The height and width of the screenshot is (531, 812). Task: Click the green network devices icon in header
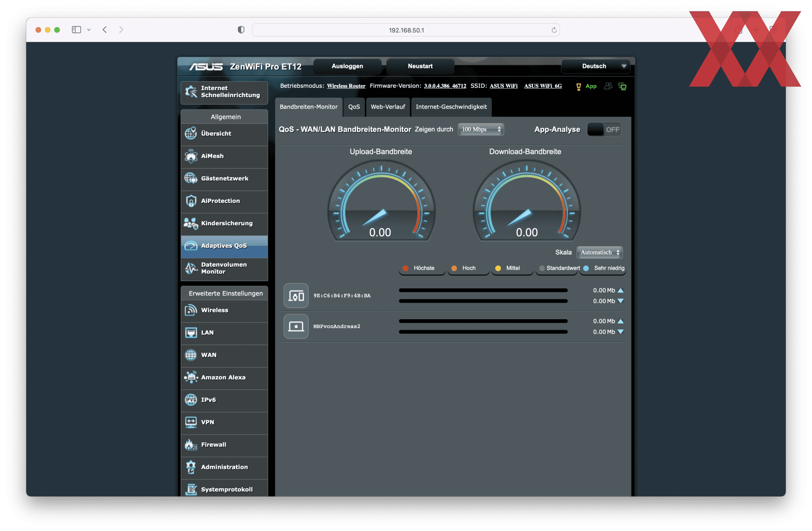tap(623, 86)
